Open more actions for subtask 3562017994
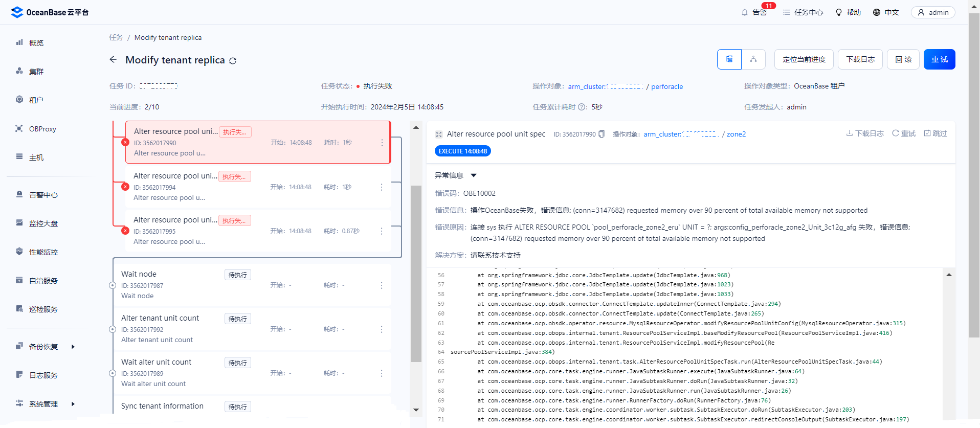 point(382,187)
